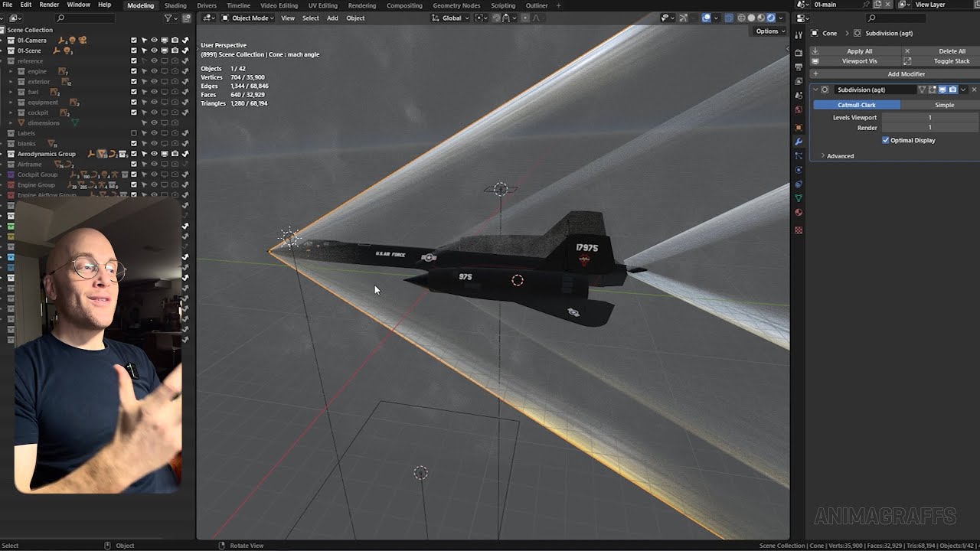Screen dimensions: 980x551
Task: Click new collection icon in outliner header
Action: (x=185, y=18)
